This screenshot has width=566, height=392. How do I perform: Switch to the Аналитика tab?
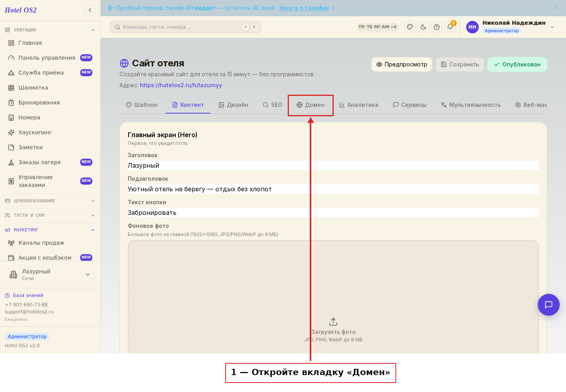358,105
